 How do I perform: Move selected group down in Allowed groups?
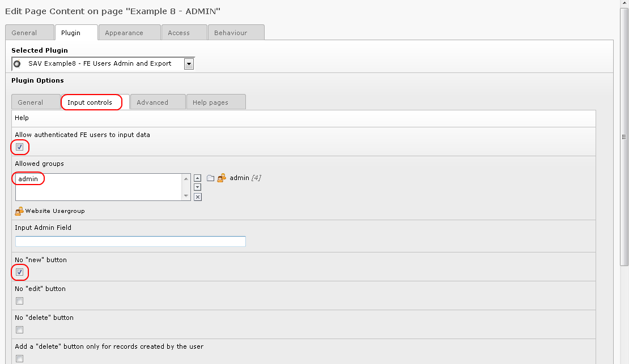(197, 187)
